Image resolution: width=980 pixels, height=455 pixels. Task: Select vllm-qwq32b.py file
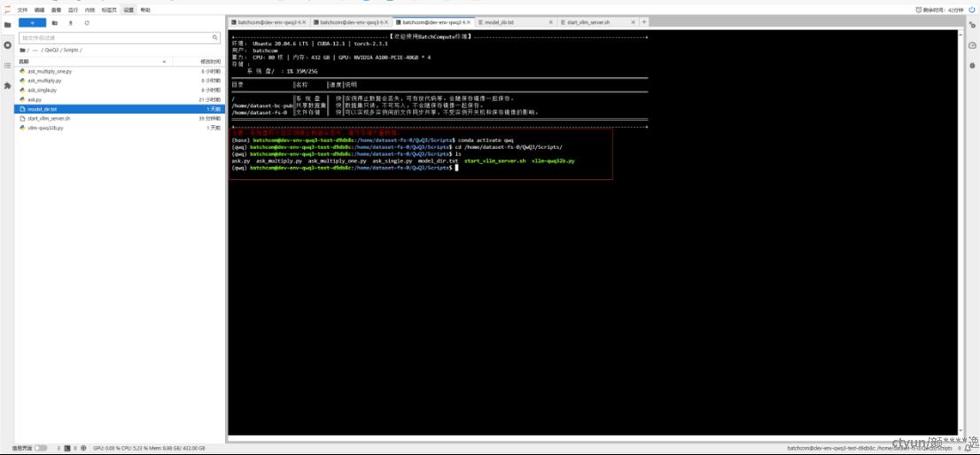pyautogui.click(x=120, y=128)
